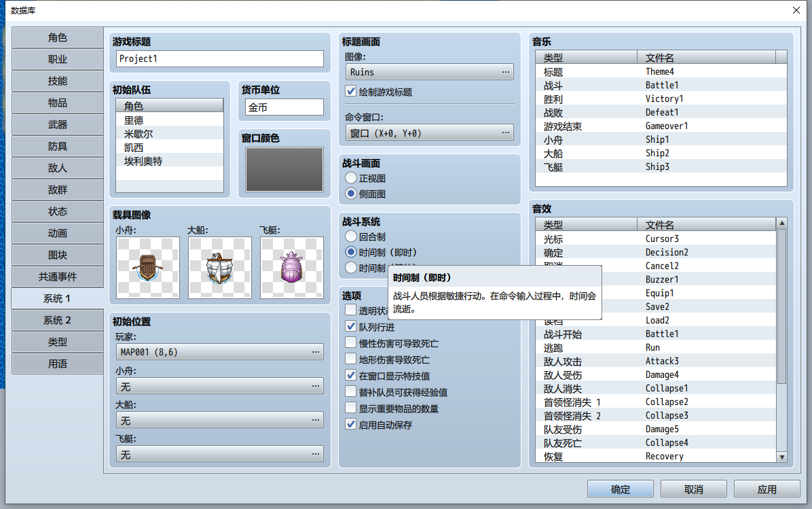Enable 显示重要物品的数量 option
This screenshot has height=509, width=812.
(x=350, y=408)
